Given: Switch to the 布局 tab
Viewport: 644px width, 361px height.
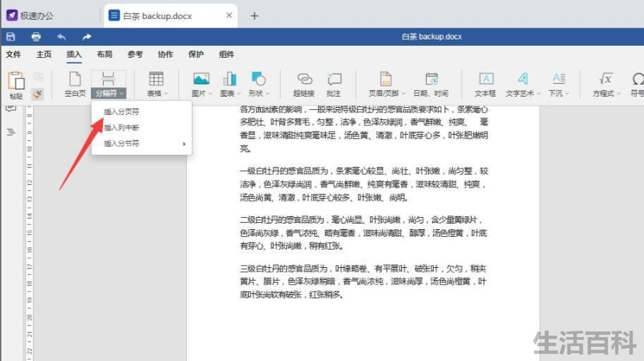Looking at the screenshot, I should [x=104, y=54].
